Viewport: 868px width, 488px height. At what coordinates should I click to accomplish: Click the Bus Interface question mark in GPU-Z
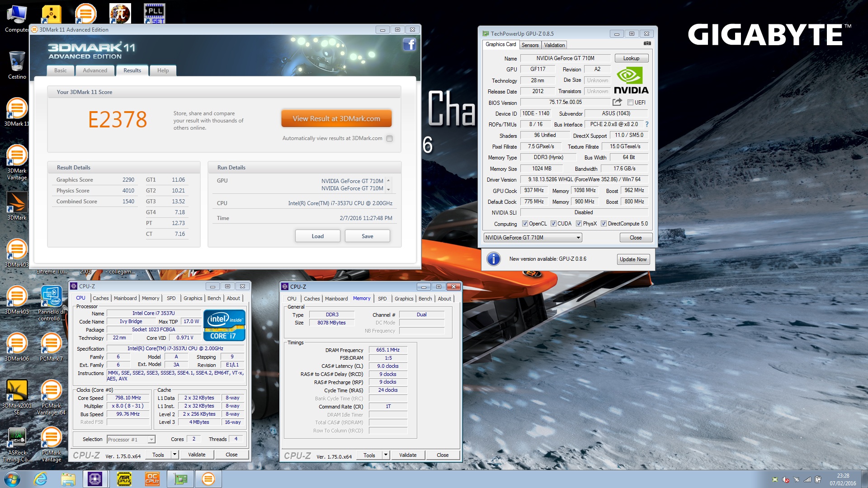point(647,124)
